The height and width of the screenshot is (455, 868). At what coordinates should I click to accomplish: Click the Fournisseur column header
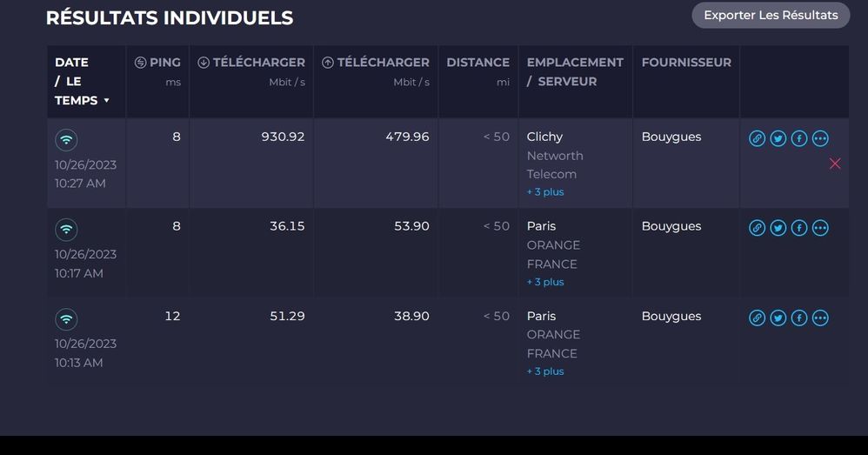click(686, 63)
